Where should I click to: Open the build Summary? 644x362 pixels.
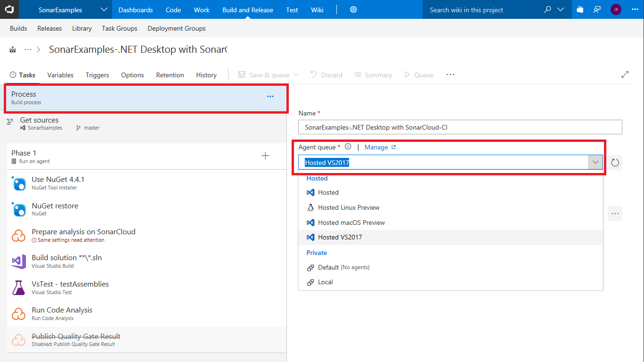click(x=373, y=75)
